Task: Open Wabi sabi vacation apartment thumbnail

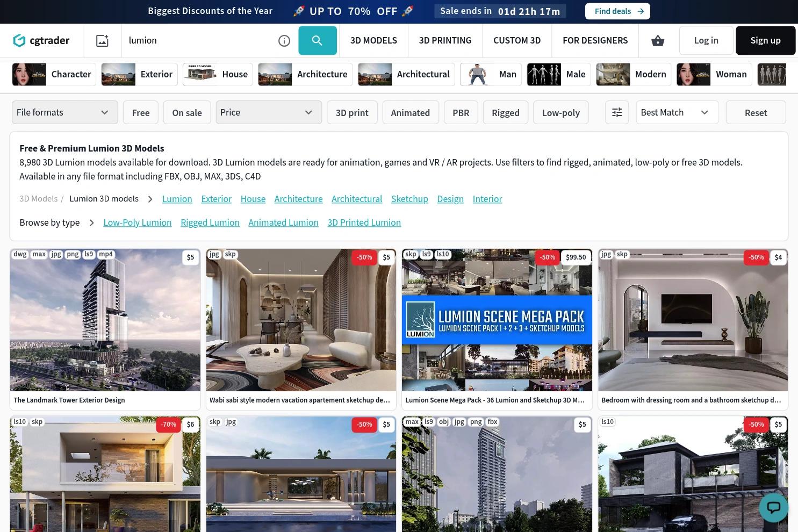Action: pyautogui.click(x=301, y=320)
